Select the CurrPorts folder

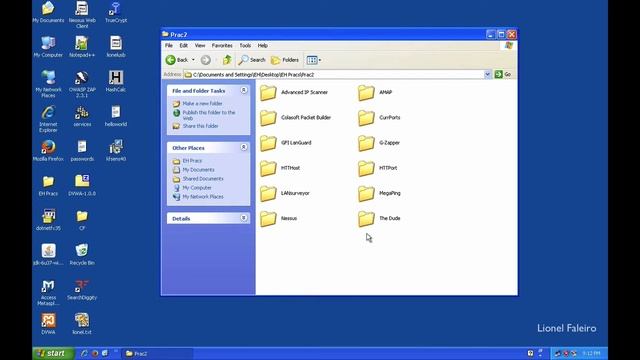pyautogui.click(x=379, y=118)
